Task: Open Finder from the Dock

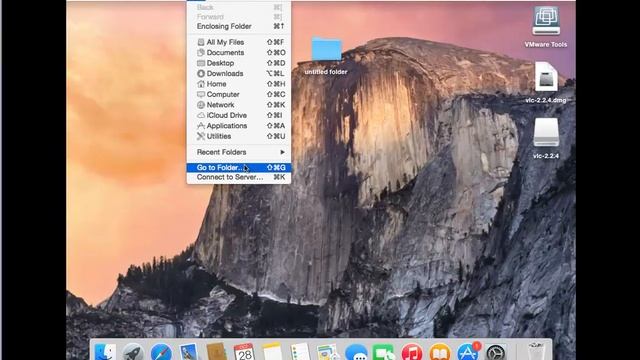Action: click(105, 352)
